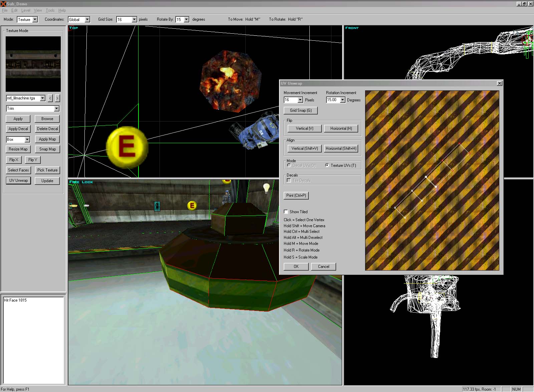
Task: Open the Level menu
Action: tap(26, 10)
